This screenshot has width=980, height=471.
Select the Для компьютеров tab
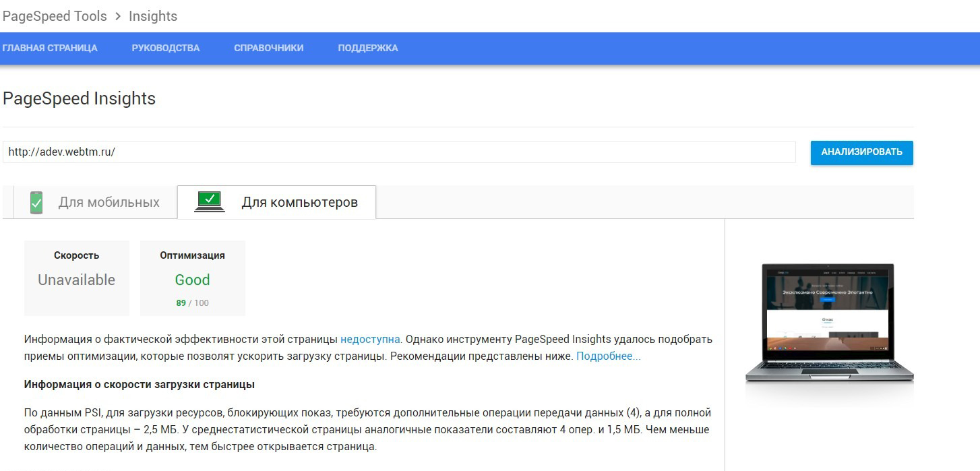point(276,202)
